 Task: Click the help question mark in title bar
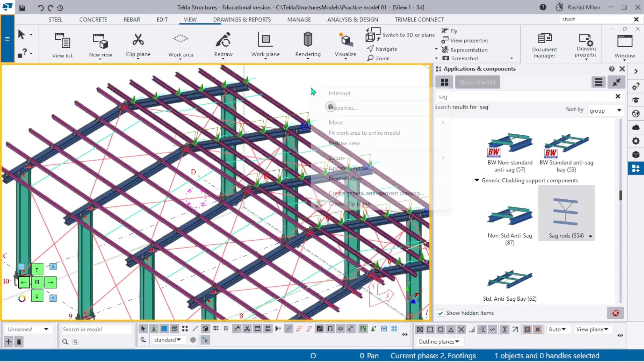(543, 7)
